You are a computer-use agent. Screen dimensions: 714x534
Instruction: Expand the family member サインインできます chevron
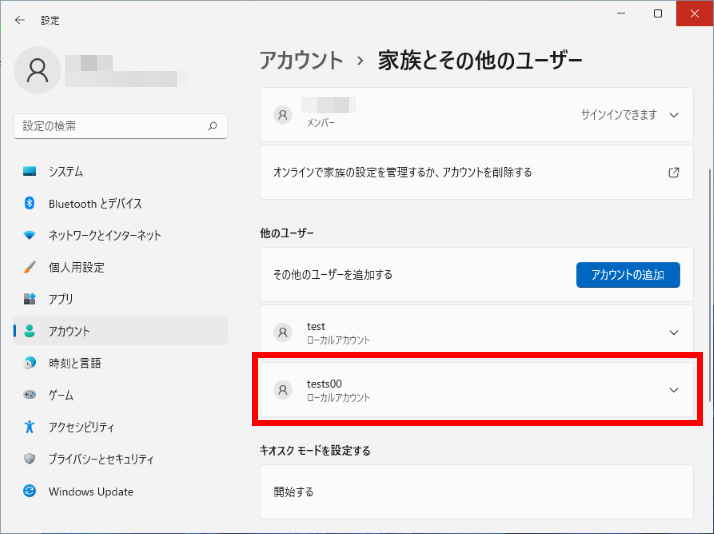point(674,115)
